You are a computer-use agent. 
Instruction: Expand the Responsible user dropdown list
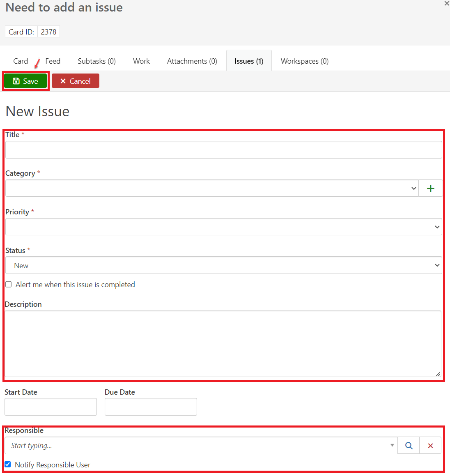[392, 446]
